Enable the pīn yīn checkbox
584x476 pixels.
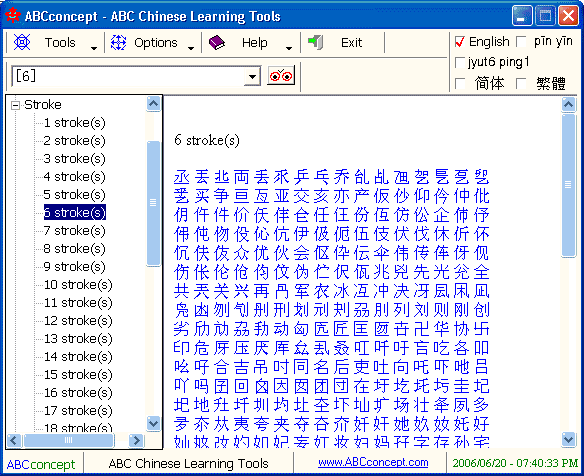[x=521, y=42]
